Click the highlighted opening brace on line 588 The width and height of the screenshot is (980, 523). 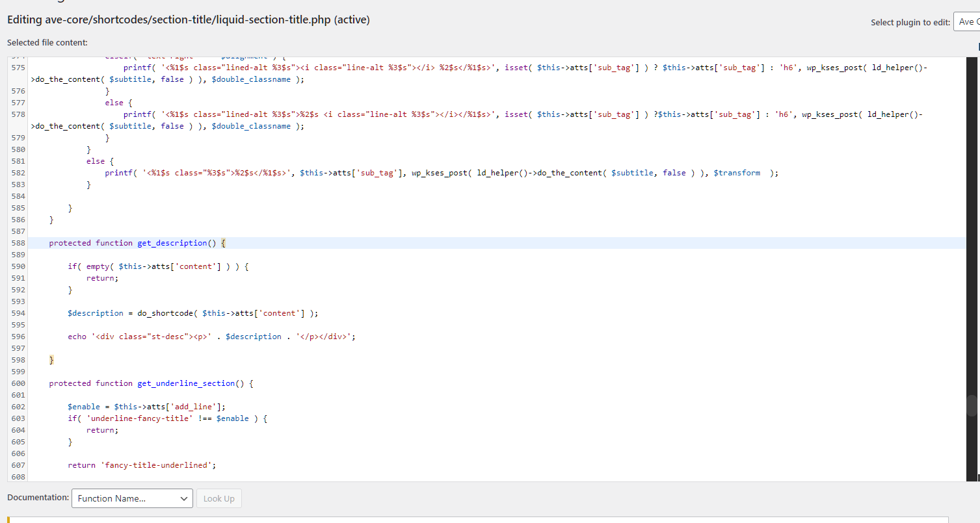(x=223, y=243)
